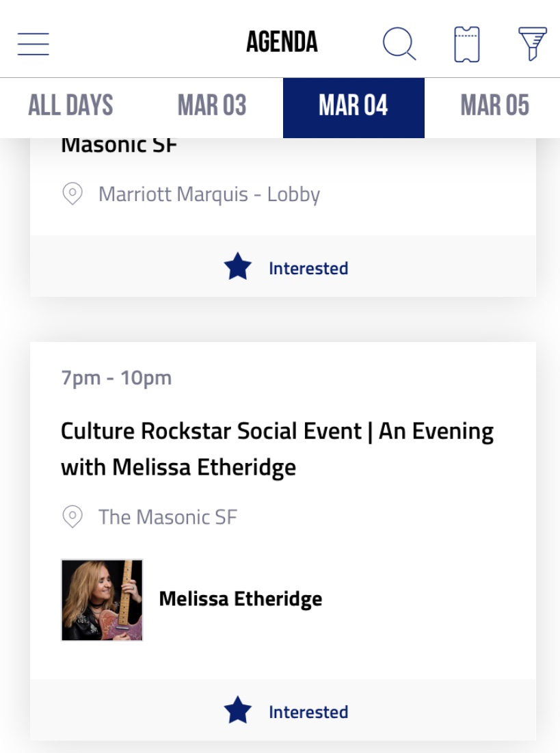Open the partially visible Masonic SF event title
560x753 pixels.
point(119,146)
